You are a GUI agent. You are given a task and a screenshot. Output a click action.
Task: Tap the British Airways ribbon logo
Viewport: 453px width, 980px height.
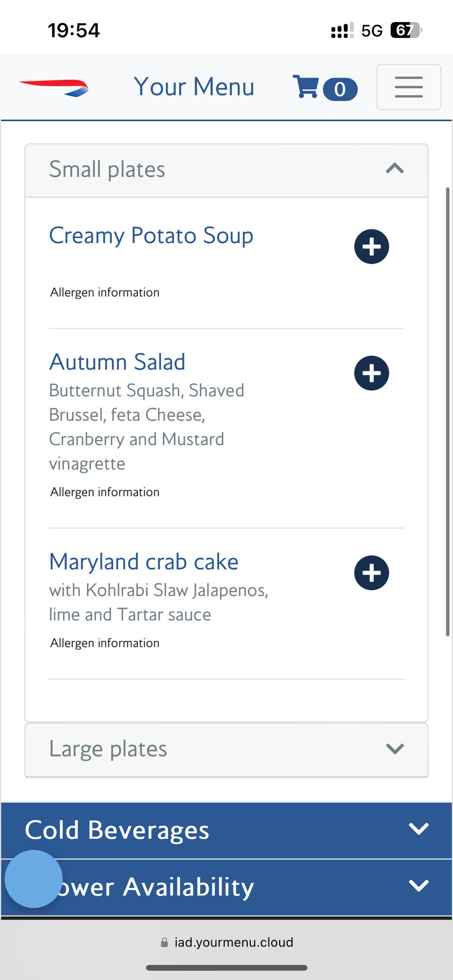(54, 88)
